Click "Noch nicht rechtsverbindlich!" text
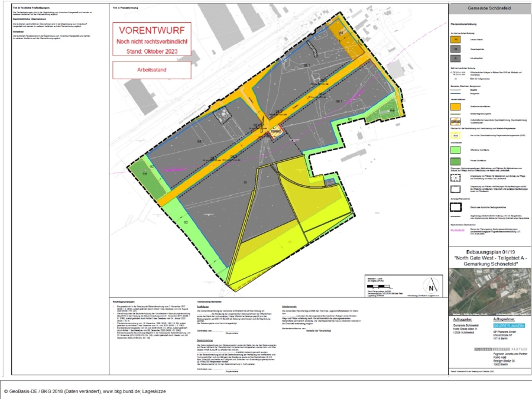Image resolution: width=532 pixels, height=399 pixels. click(152, 42)
